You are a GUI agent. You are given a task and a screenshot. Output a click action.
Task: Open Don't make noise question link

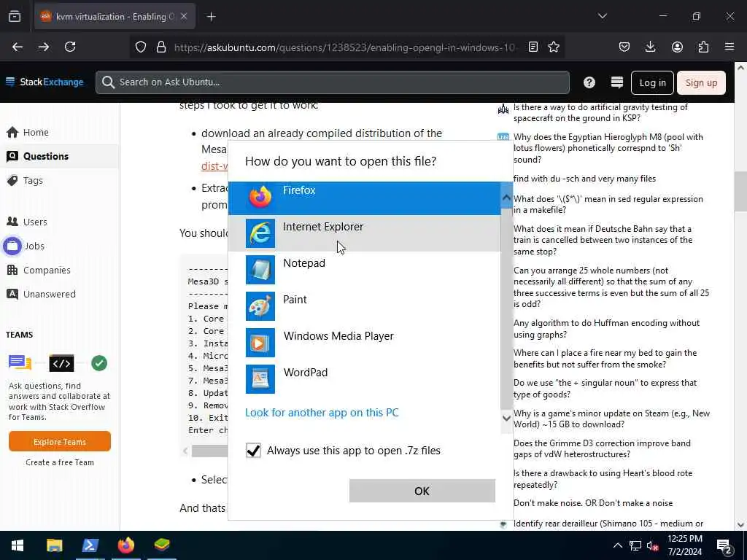pyautogui.click(x=593, y=503)
